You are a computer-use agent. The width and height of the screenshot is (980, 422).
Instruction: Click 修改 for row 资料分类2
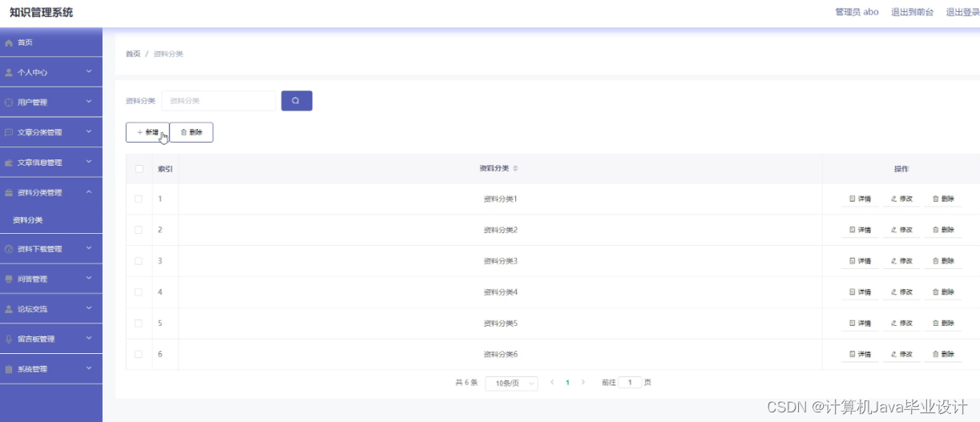(901, 230)
